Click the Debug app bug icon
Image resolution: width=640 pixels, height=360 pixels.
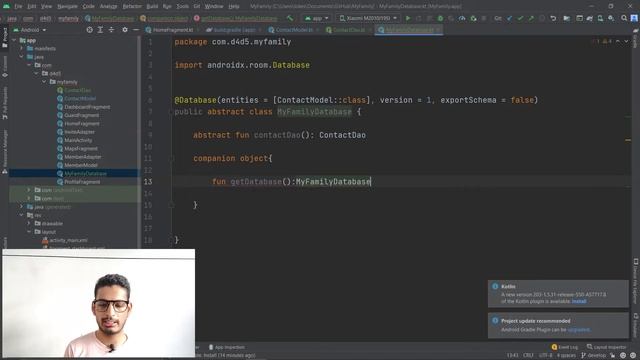point(440,18)
